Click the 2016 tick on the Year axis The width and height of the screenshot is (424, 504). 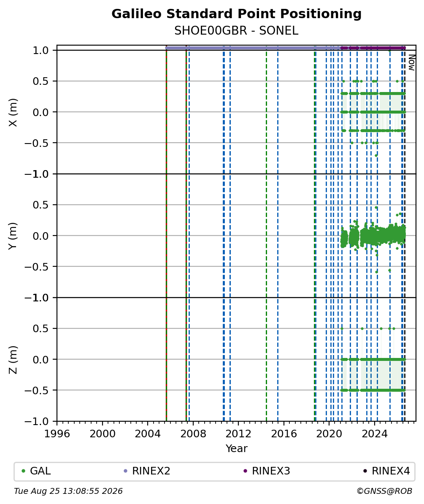point(284,434)
